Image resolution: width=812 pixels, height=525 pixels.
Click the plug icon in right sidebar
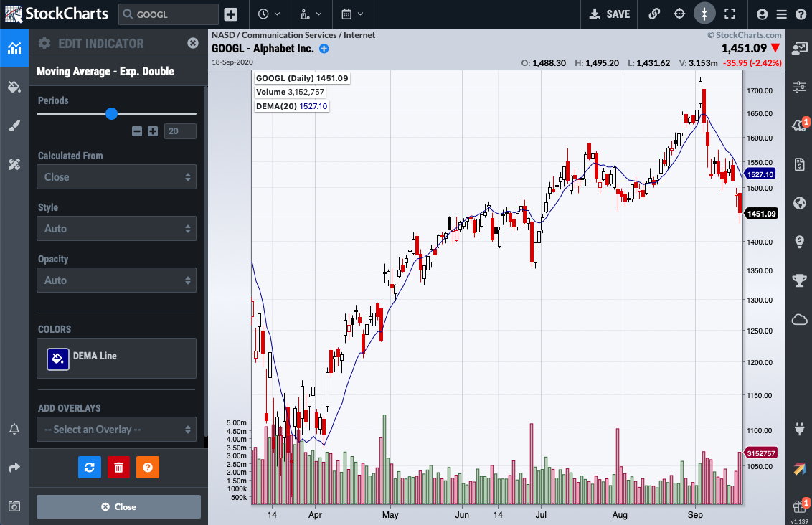(800, 429)
